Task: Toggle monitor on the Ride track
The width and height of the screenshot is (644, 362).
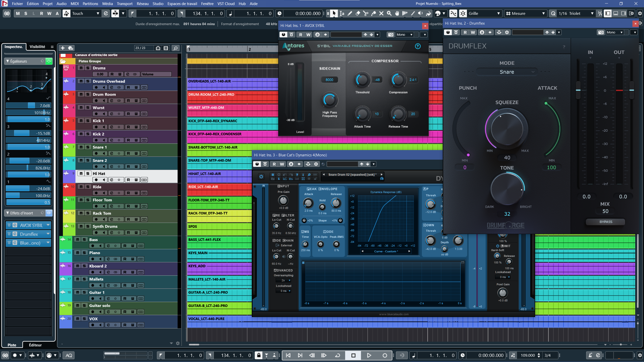Action: pyautogui.click(x=104, y=193)
